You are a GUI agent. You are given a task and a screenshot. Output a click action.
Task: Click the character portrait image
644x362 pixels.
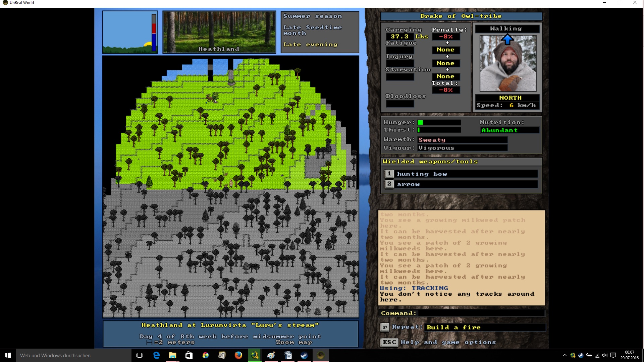coord(508,63)
